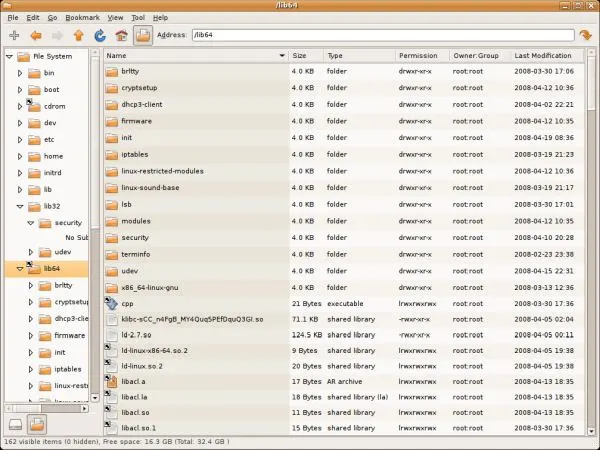The image size is (600, 450).
Task: Click the Address input field
Action: point(370,36)
